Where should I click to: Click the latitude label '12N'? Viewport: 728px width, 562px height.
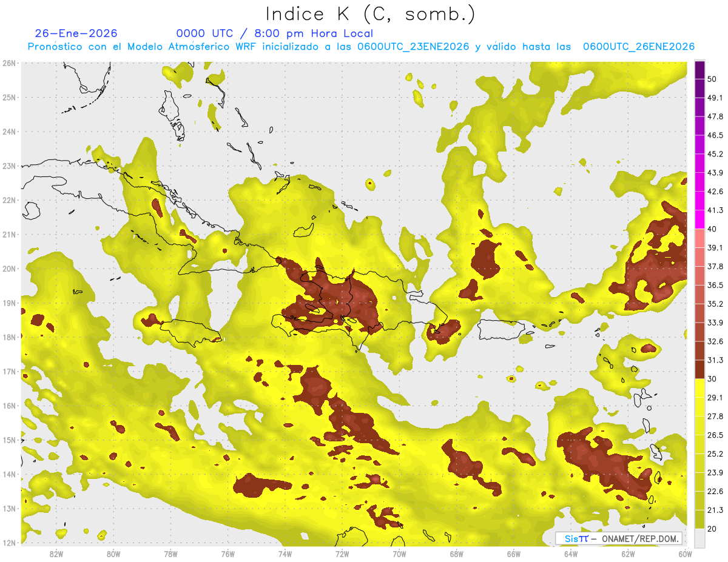tap(8, 543)
